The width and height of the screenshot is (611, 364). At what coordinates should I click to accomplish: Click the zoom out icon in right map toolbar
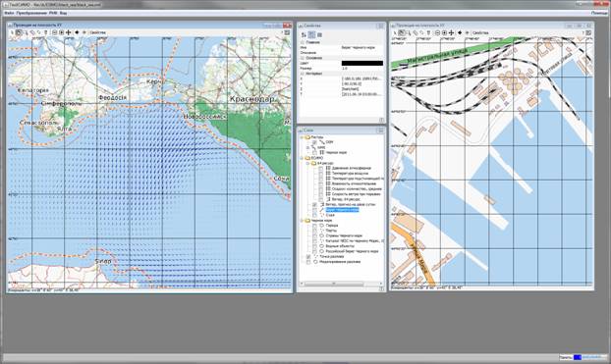click(x=437, y=32)
